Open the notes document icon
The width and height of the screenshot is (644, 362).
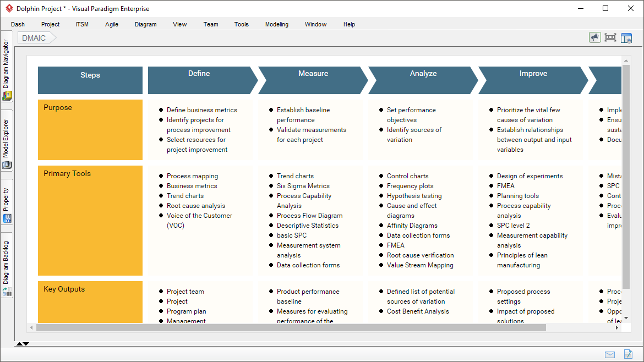(628, 354)
